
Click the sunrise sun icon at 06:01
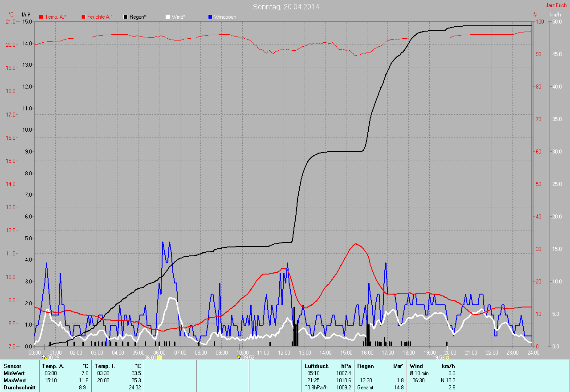tap(159, 357)
